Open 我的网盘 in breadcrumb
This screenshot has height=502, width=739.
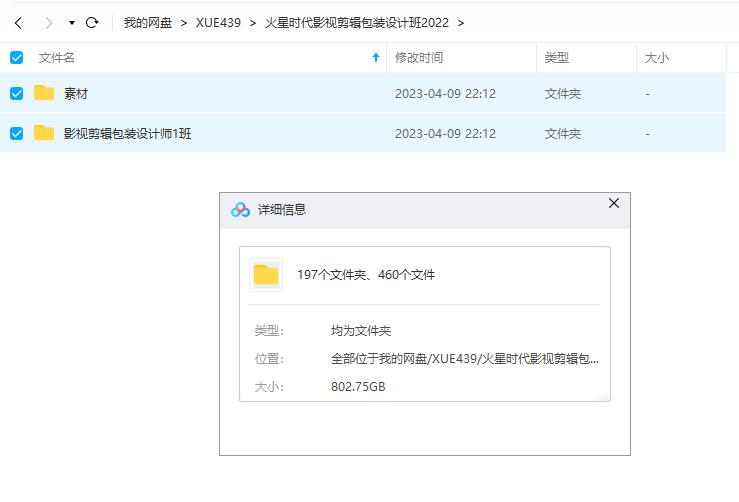[x=148, y=23]
